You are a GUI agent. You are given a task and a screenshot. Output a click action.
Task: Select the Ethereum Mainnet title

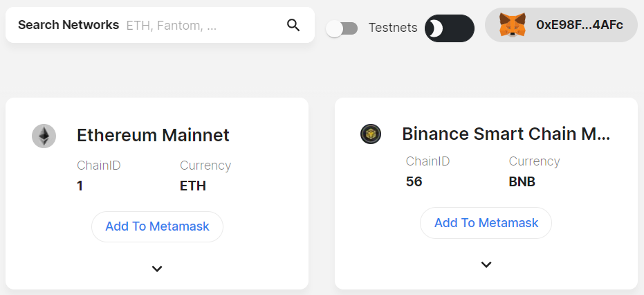point(153,135)
